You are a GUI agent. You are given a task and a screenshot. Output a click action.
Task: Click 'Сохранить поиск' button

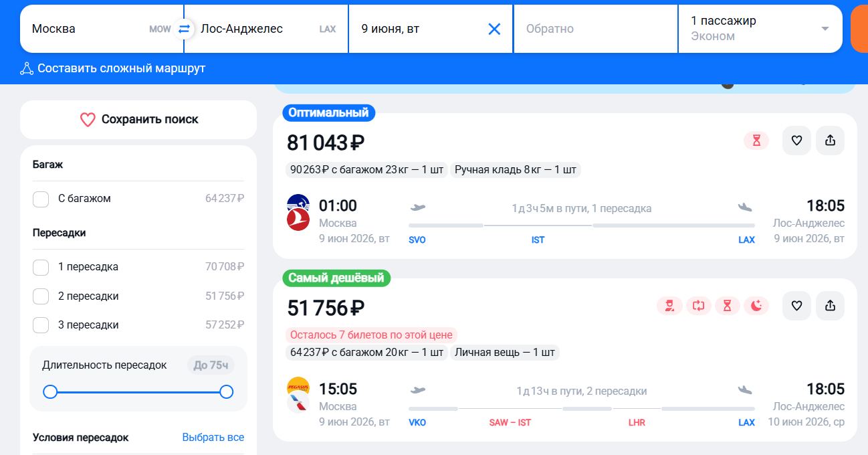(138, 120)
